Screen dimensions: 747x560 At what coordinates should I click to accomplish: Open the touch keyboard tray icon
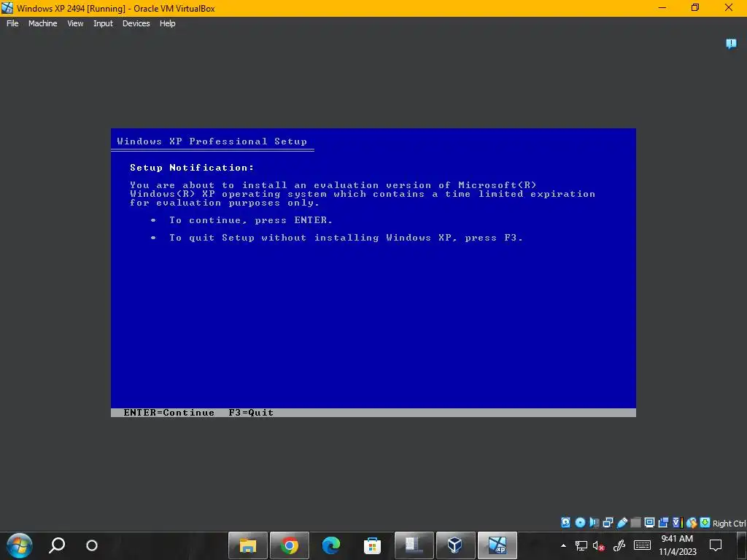[x=642, y=545]
